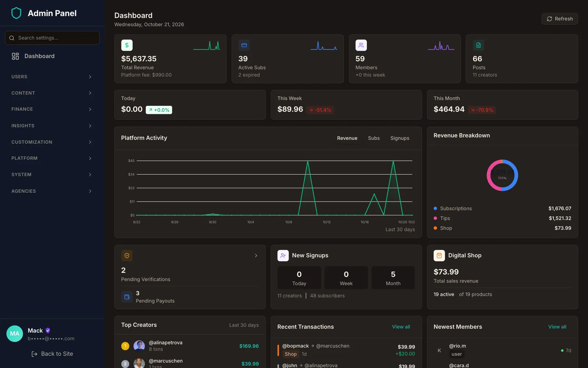
Task: Click the +0.0% Today badge
Action: tap(159, 110)
